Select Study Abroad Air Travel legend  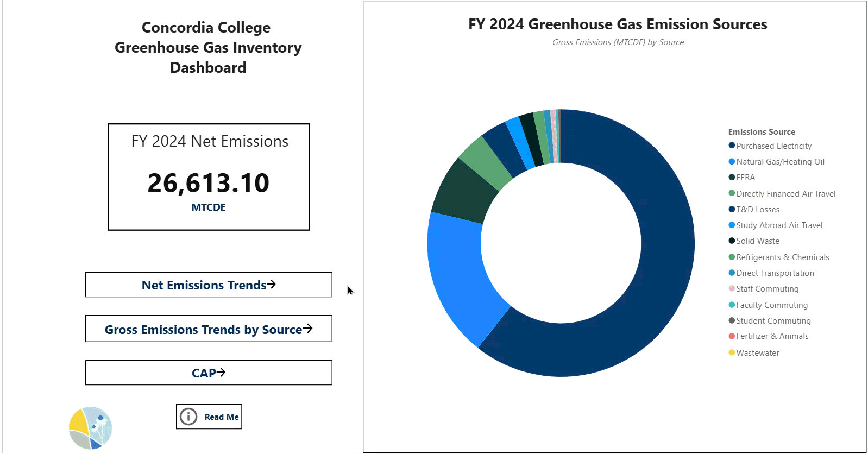point(779,225)
